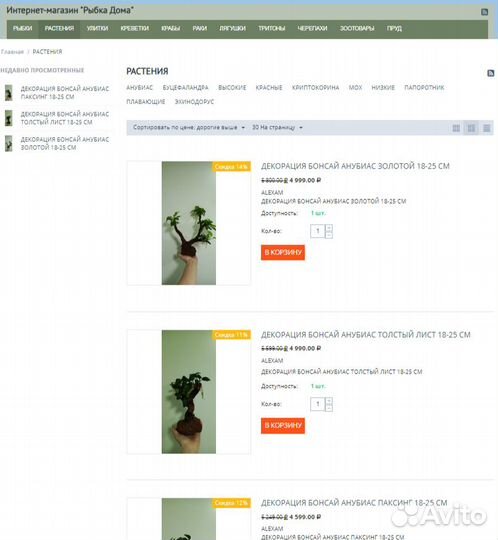Image resolution: width=498 pixels, height=540 pixels.
Task: Open РЫБКИ menu item
Action: coord(23,28)
